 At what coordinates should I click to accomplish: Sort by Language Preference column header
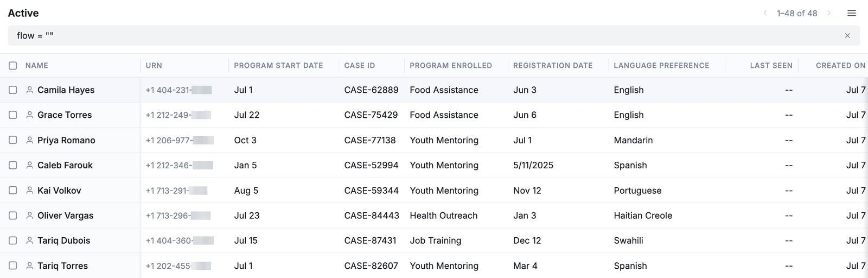[661, 66]
